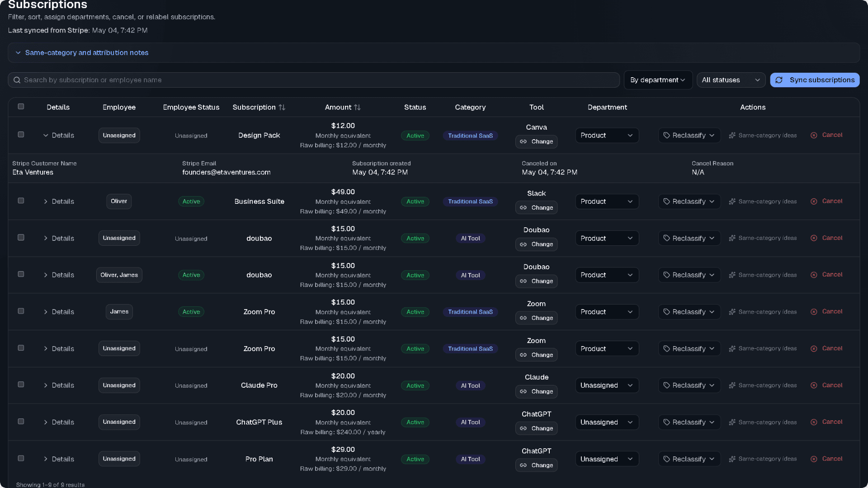Tick the select-all header checkbox
The height and width of the screenshot is (488, 868).
(21, 107)
